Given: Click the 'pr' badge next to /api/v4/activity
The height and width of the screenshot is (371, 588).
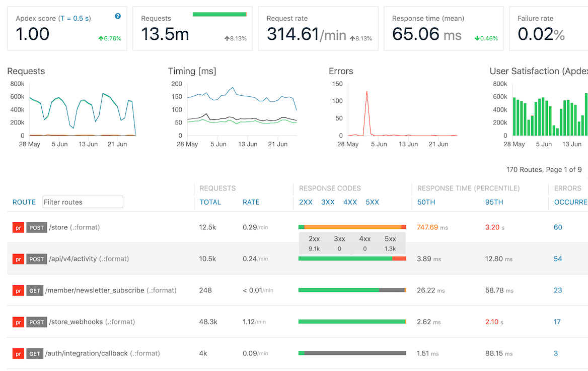Looking at the screenshot, I should coord(18,259).
